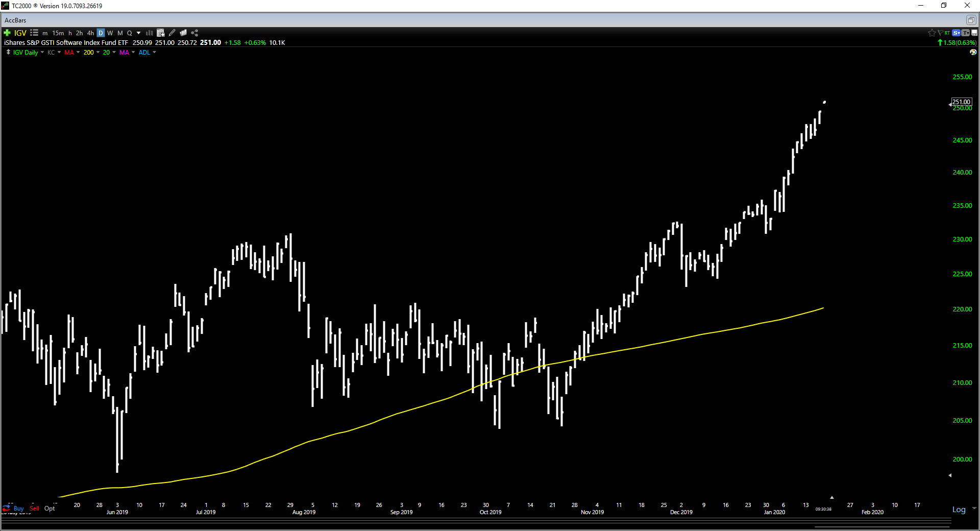Image resolution: width=980 pixels, height=531 pixels.
Task: Switch to 4h timeframe
Action: coord(90,33)
